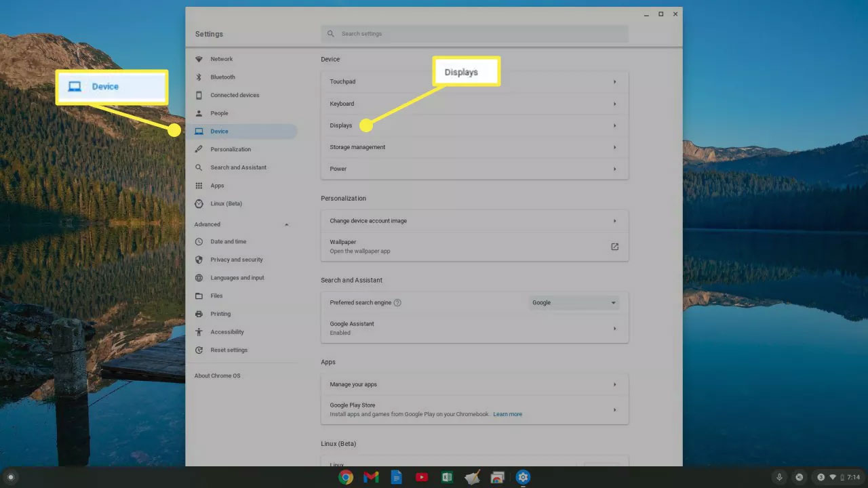Open wallpaper app external-link icon

614,247
